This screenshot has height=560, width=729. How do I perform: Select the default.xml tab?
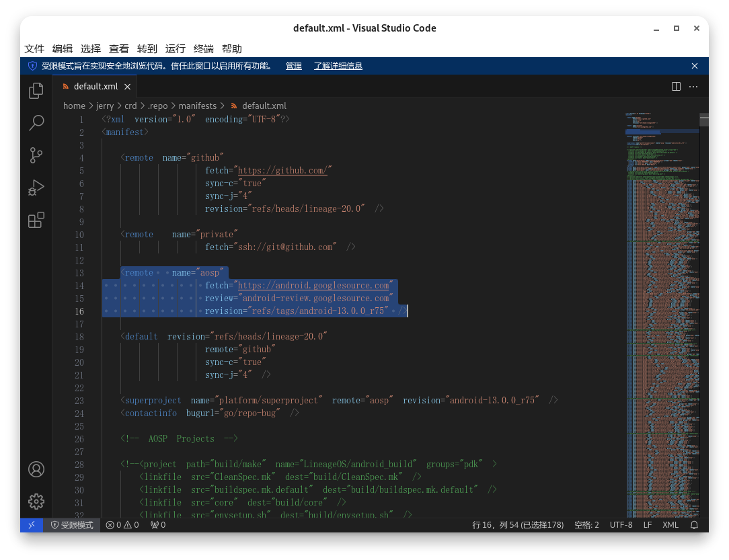tap(95, 87)
